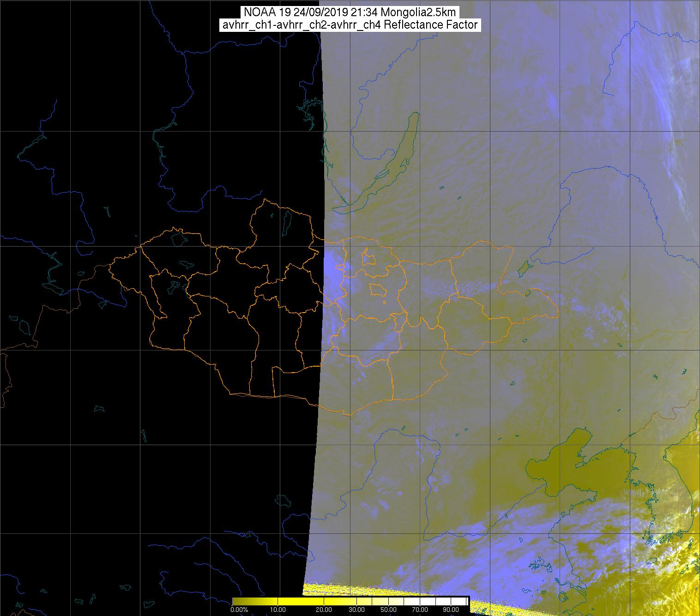
Task: Click the 10.00 label on the color scale
Action: pos(278,610)
